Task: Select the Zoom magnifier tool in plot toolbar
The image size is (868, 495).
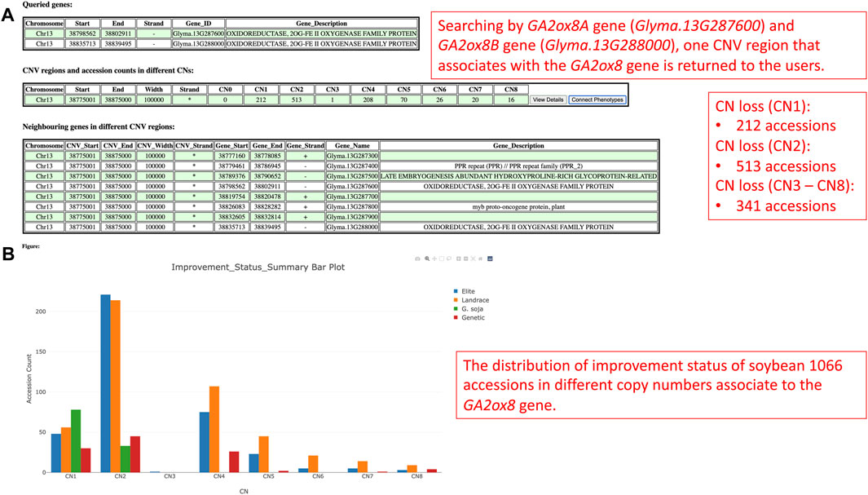Action: pos(427,259)
